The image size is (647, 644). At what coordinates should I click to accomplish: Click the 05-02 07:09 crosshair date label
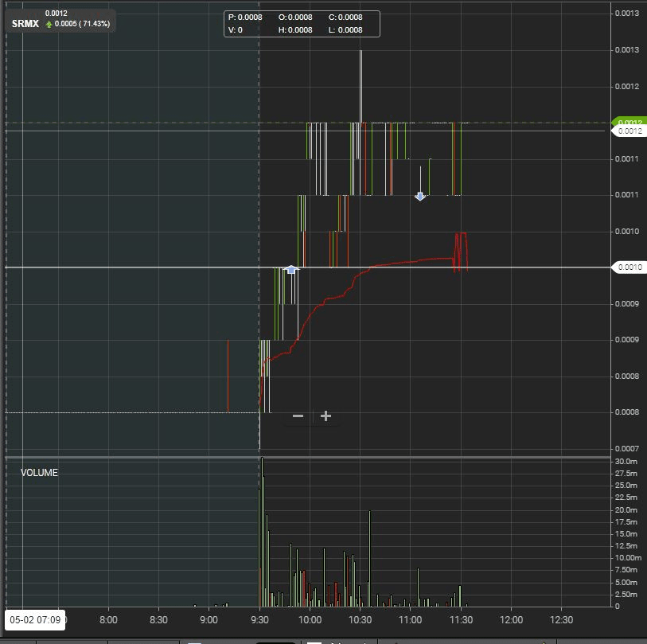[35, 619]
